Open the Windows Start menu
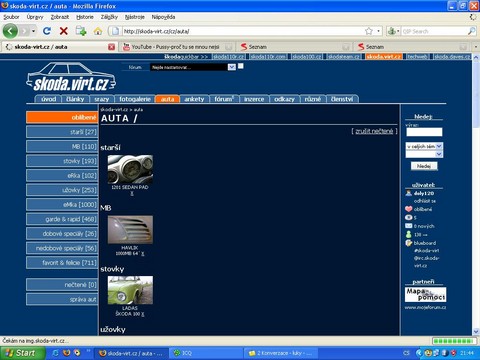Screen dimensions: 480x360 (x=22, y=353)
